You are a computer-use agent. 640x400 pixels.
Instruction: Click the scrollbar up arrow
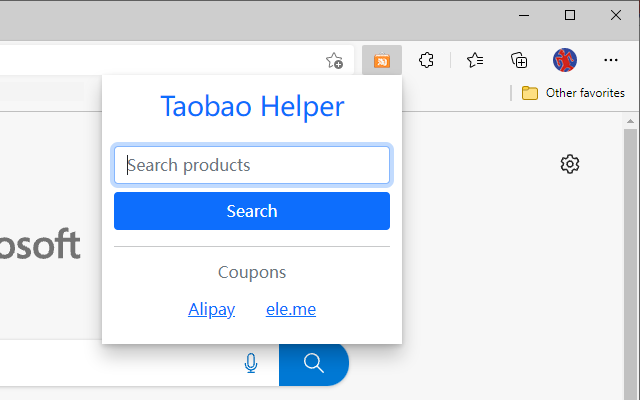(631, 122)
